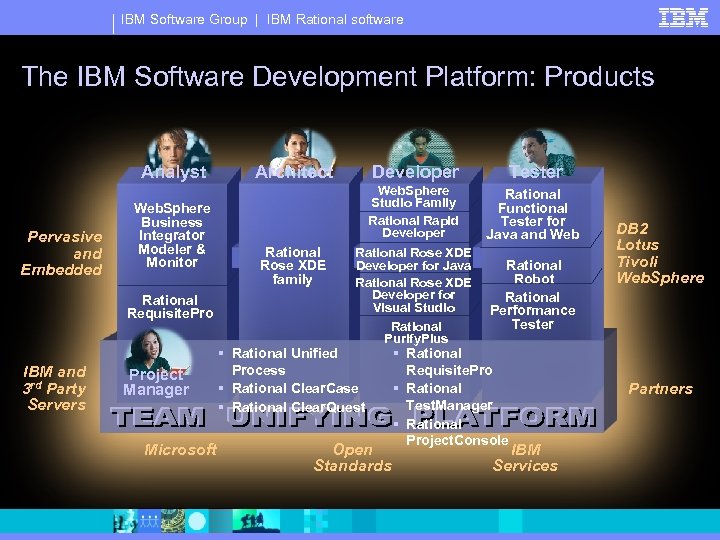
Task: Click the 'Rational TestManager' bullet
Action: point(449,397)
